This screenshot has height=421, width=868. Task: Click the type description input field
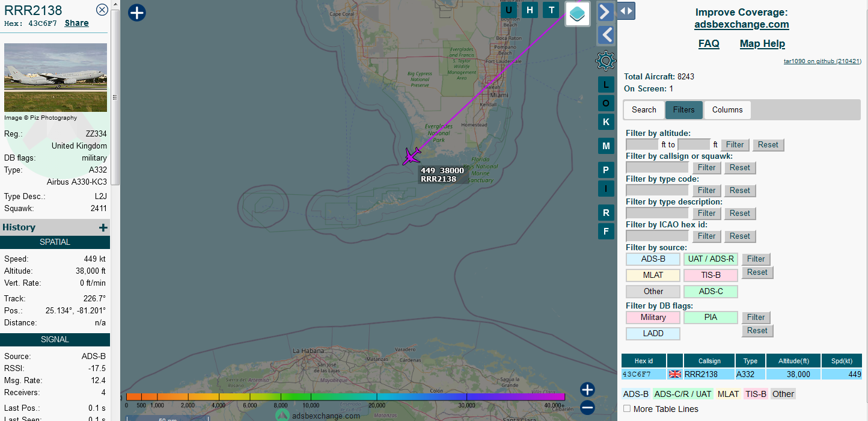(657, 213)
